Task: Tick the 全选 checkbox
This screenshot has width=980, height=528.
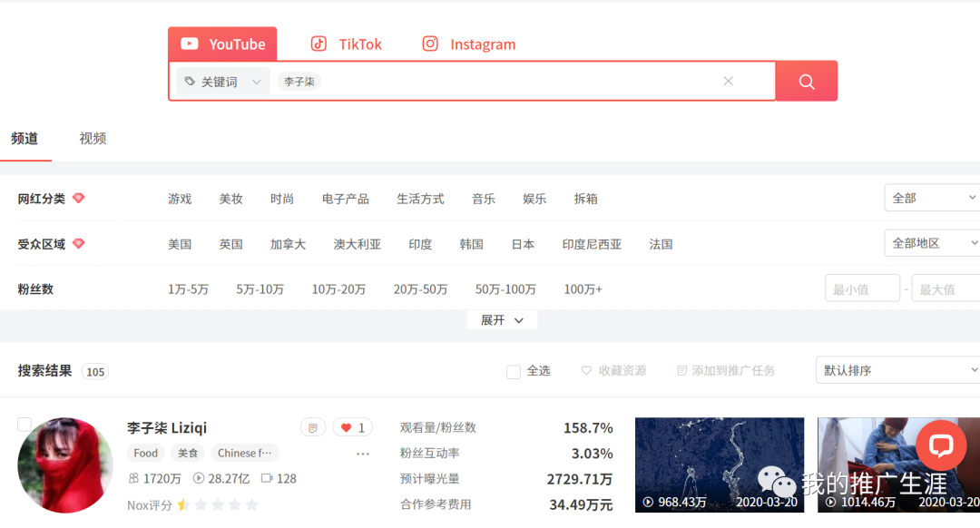Action: point(513,372)
